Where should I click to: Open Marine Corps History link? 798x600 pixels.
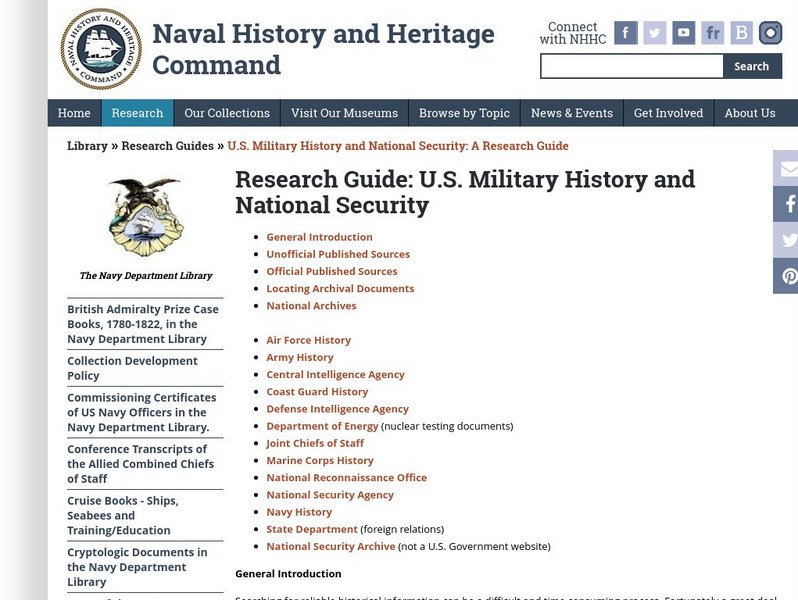coord(320,461)
